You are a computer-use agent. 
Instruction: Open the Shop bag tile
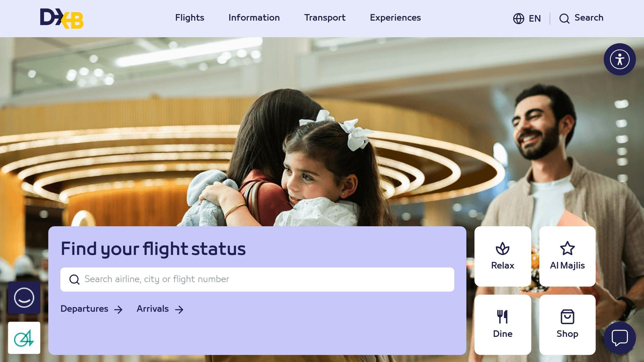pos(567,325)
